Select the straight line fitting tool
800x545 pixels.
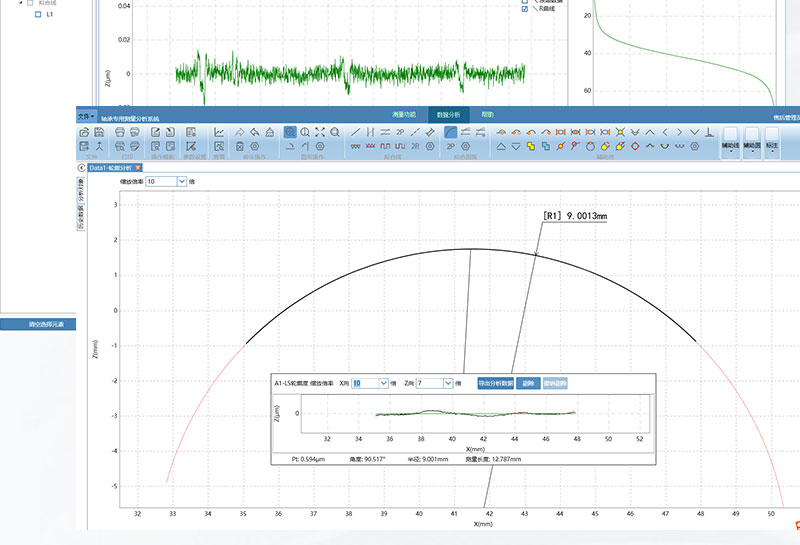[x=356, y=132]
